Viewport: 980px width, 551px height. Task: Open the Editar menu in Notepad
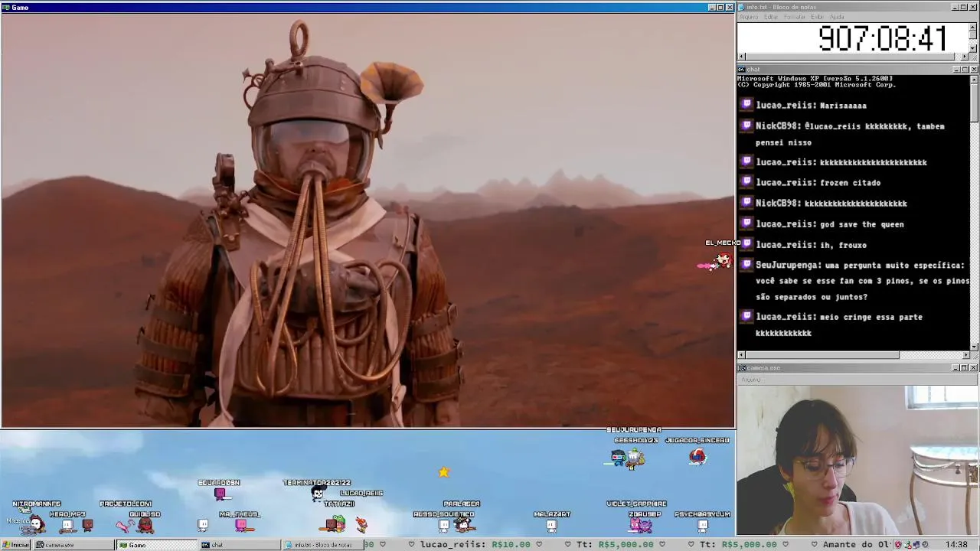tap(771, 17)
